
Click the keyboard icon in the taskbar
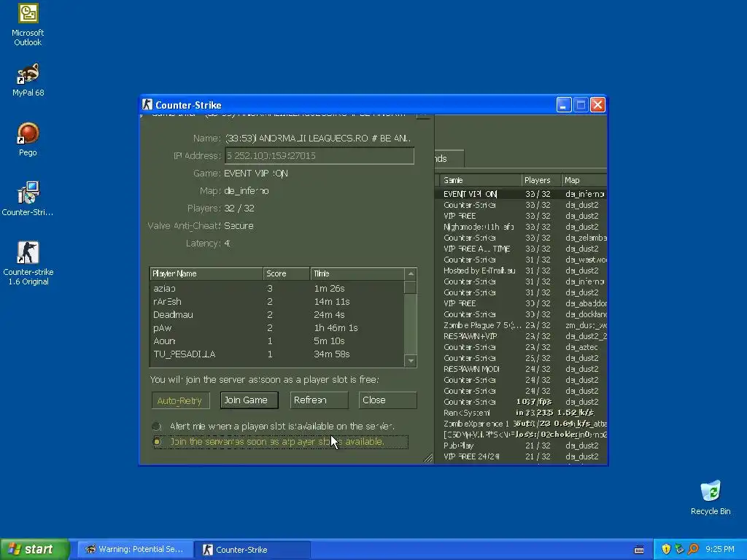[639, 550]
